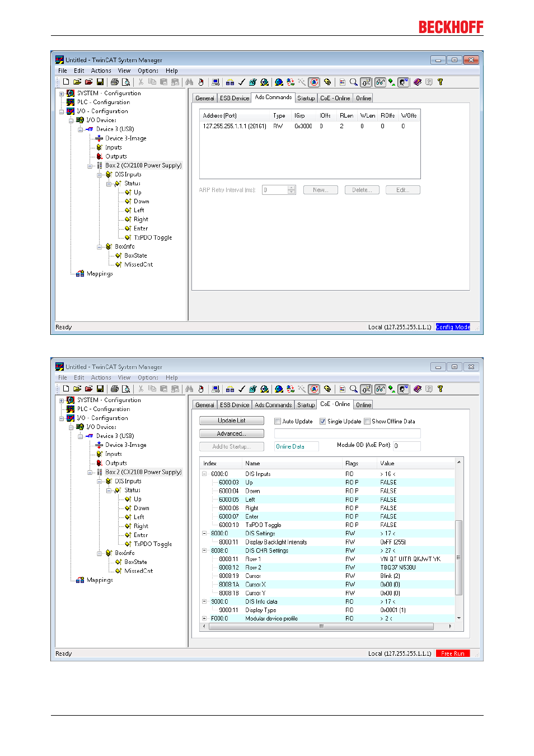Expand SYSTEM - Configuration node in top window
Viewport: 534px width, 756px height.
[62, 94]
